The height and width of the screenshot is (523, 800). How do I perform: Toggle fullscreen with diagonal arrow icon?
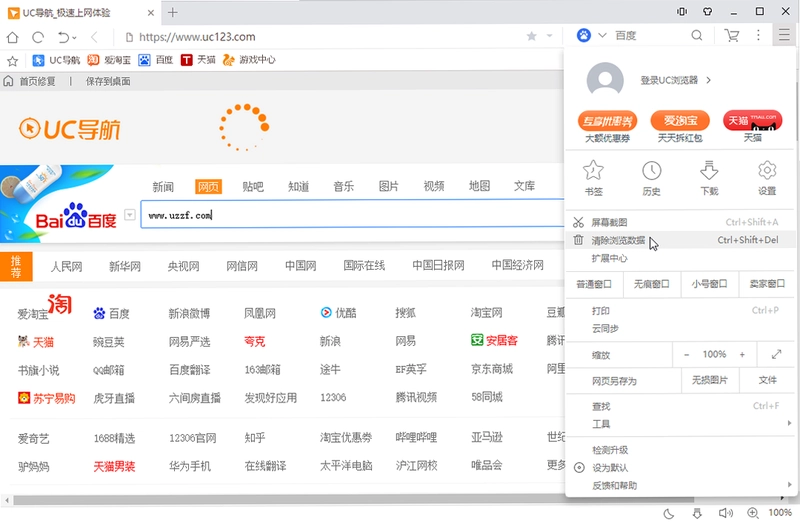[777, 354]
